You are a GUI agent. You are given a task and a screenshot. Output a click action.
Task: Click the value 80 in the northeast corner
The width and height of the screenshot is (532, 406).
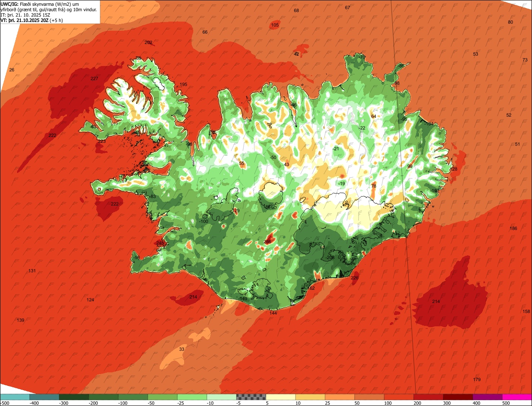(x=510, y=22)
